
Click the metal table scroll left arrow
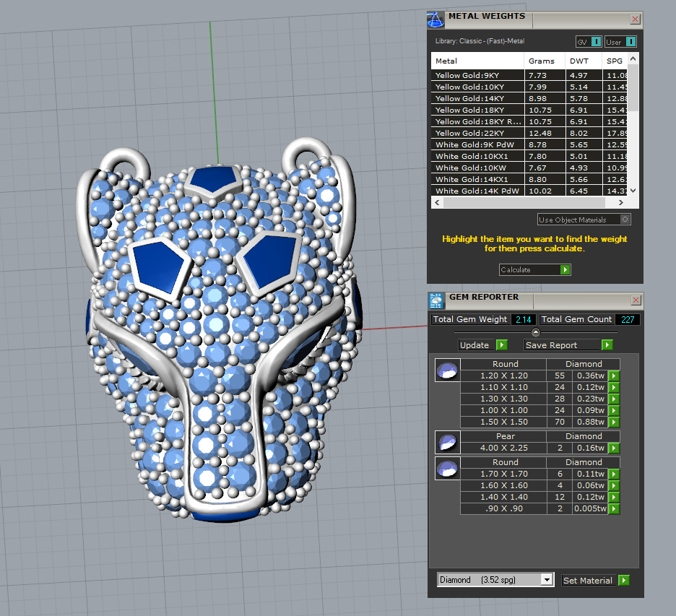tap(437, 202)
